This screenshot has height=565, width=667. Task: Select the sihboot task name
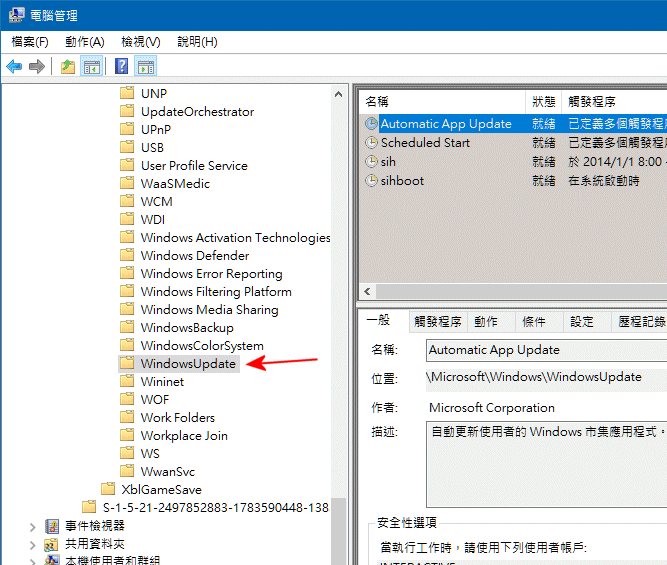[402, 181]
